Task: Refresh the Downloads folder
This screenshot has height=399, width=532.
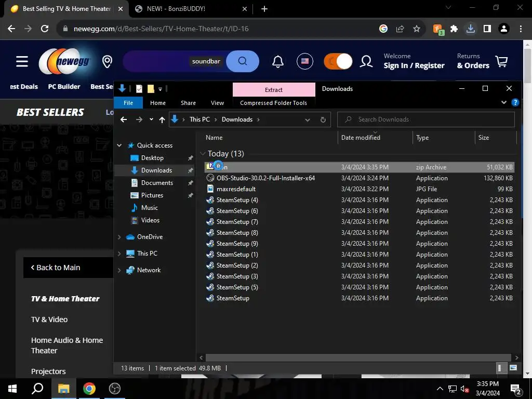Action: click(323, 120)
